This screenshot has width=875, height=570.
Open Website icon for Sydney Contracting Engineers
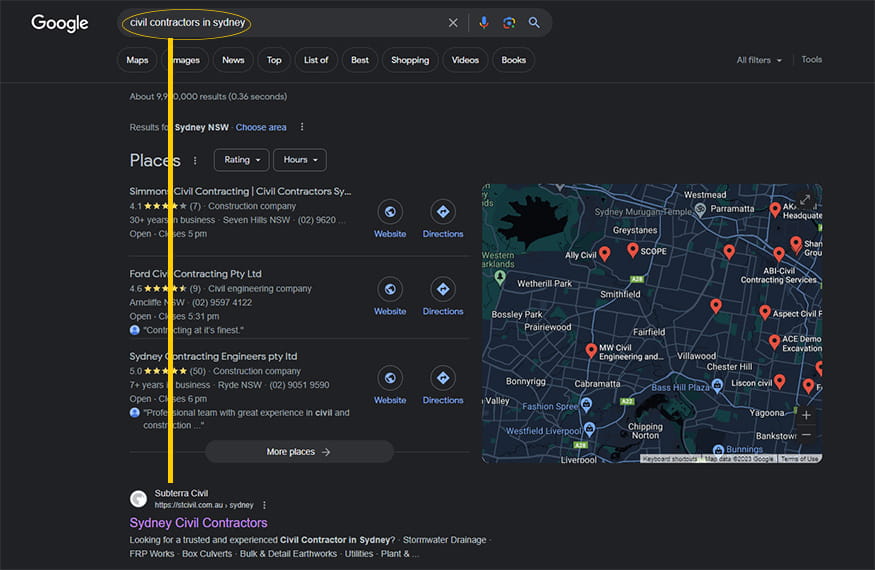(x=390, y=378)
